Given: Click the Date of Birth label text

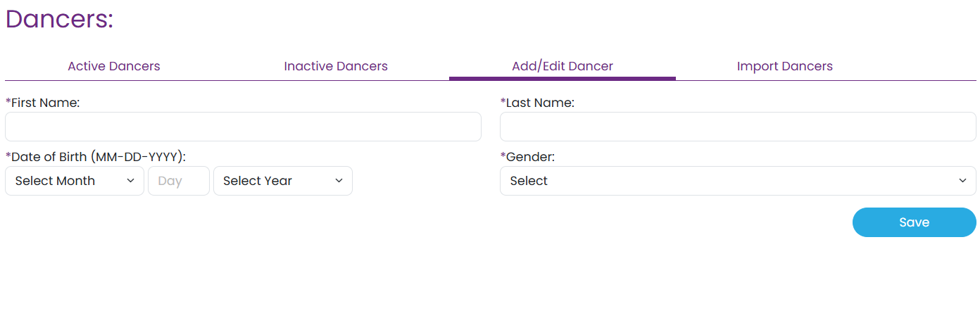Looking at the screenshot, I should pos(99,157).
